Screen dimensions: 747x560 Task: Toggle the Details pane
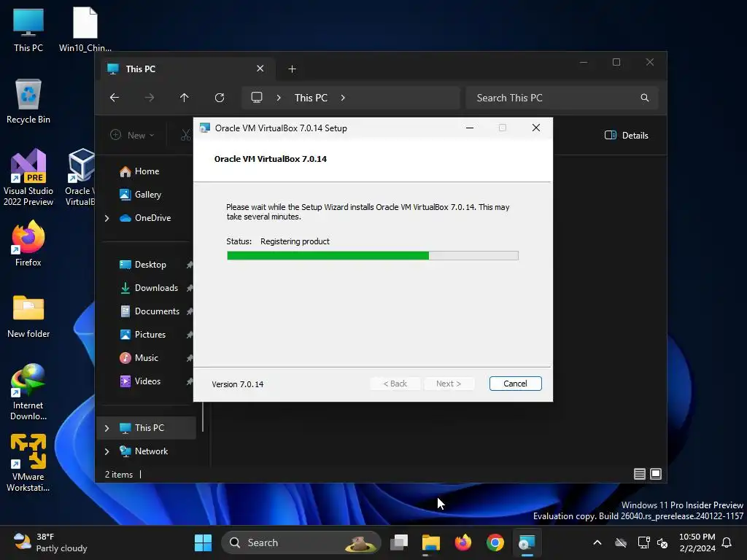point(626,135)
